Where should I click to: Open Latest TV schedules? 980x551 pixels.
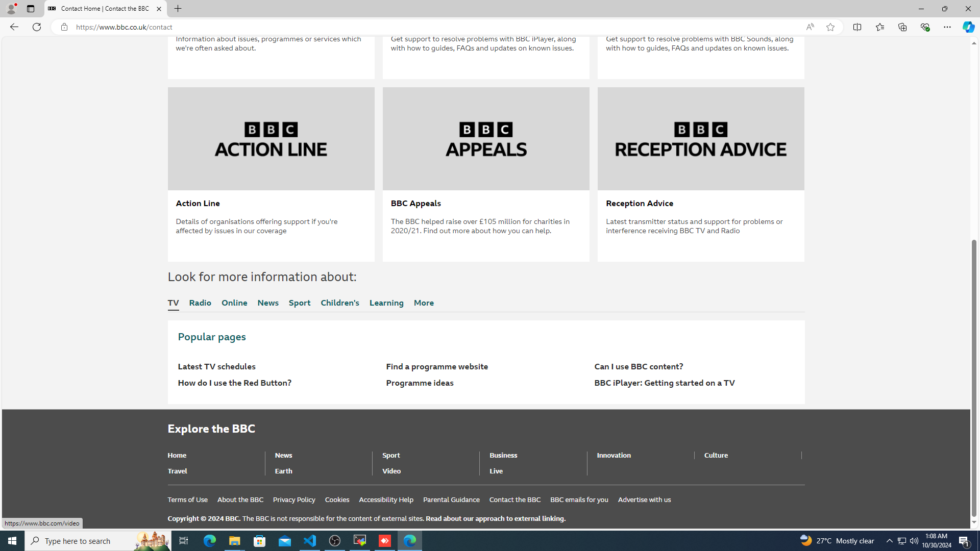click(217, 367)
